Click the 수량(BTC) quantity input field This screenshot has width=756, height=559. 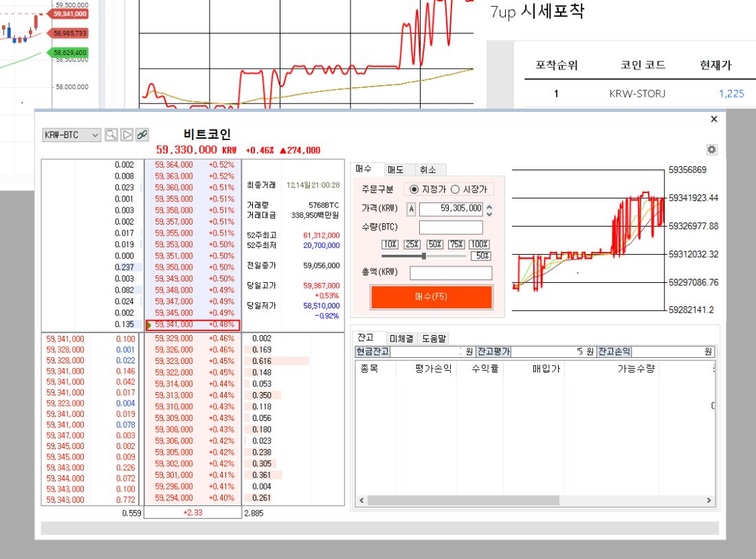(451, 227)
